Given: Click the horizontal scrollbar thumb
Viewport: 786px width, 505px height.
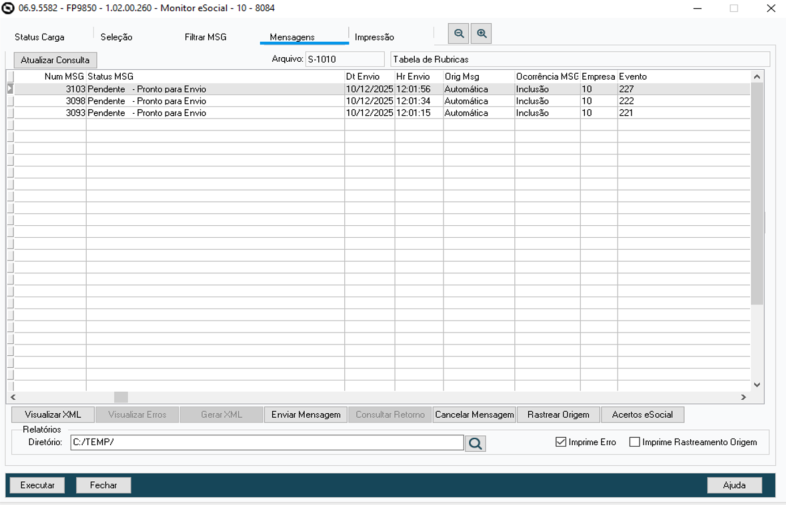Looking at the screenshot, I should click(x=121, y=397).
